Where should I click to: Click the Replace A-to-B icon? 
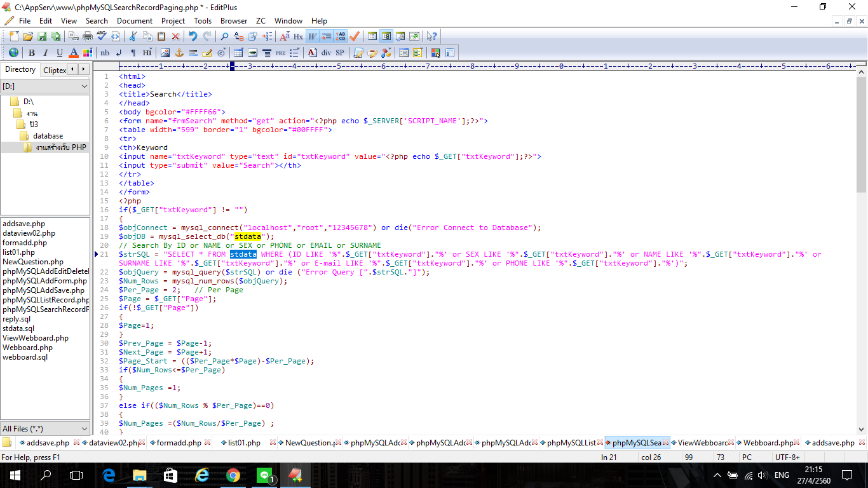pyautogui.click(x=240, y=36)
